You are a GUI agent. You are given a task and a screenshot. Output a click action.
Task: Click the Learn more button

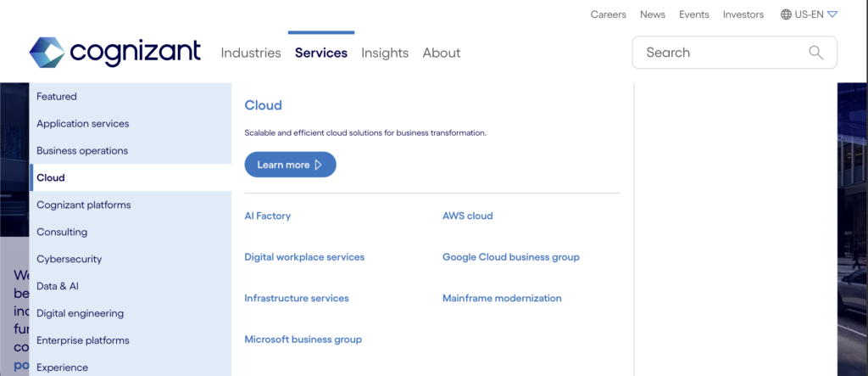[290, 165]
